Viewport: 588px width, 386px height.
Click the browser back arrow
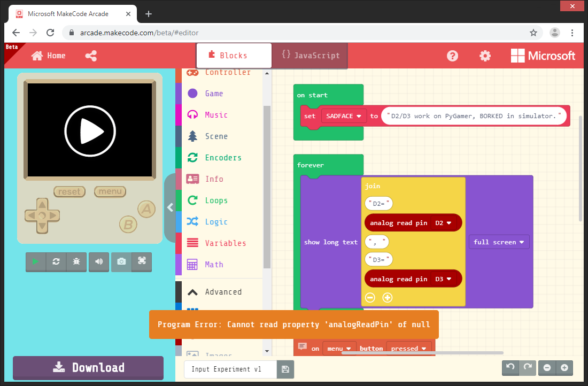tap(16, 33)
